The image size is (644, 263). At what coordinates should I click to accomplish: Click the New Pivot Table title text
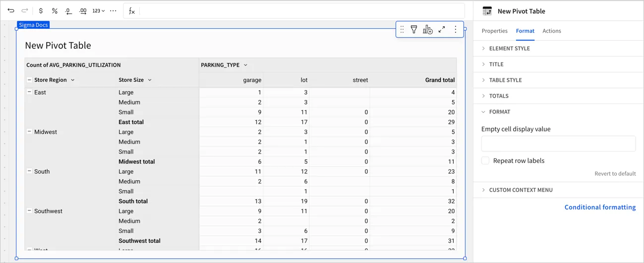[58, 46]
